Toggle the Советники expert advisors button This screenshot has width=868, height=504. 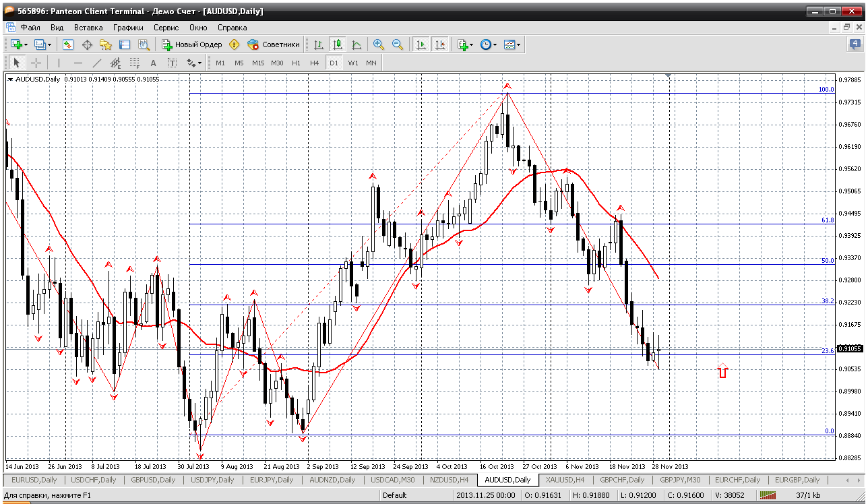pos(273,44)
